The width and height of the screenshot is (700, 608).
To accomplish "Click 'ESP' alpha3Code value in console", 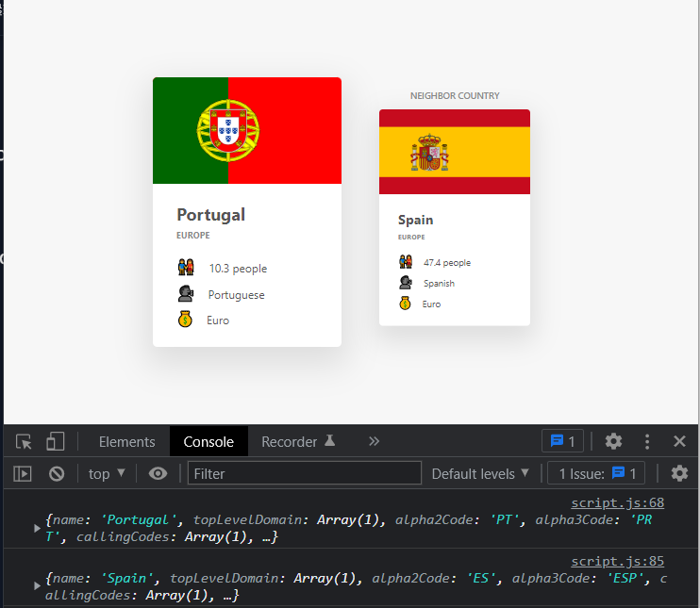I will [625, 578].
